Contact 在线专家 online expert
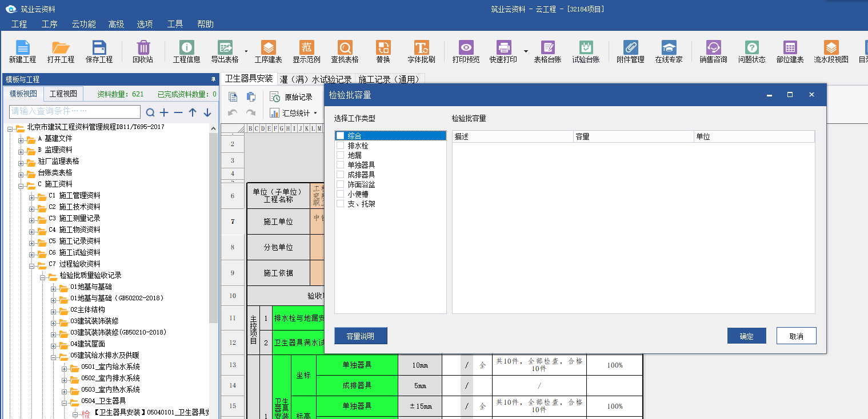The image size is (868, 419). 669,52
